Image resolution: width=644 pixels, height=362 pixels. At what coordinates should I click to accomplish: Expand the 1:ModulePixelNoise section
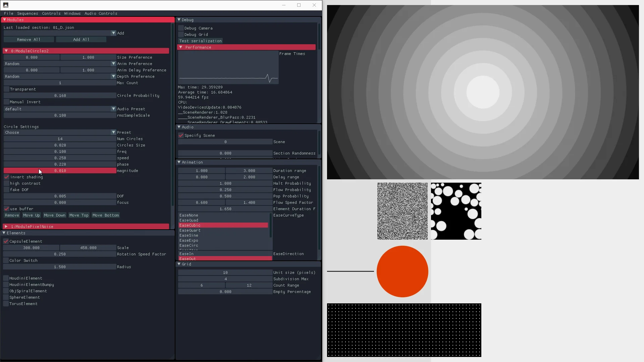6,227
